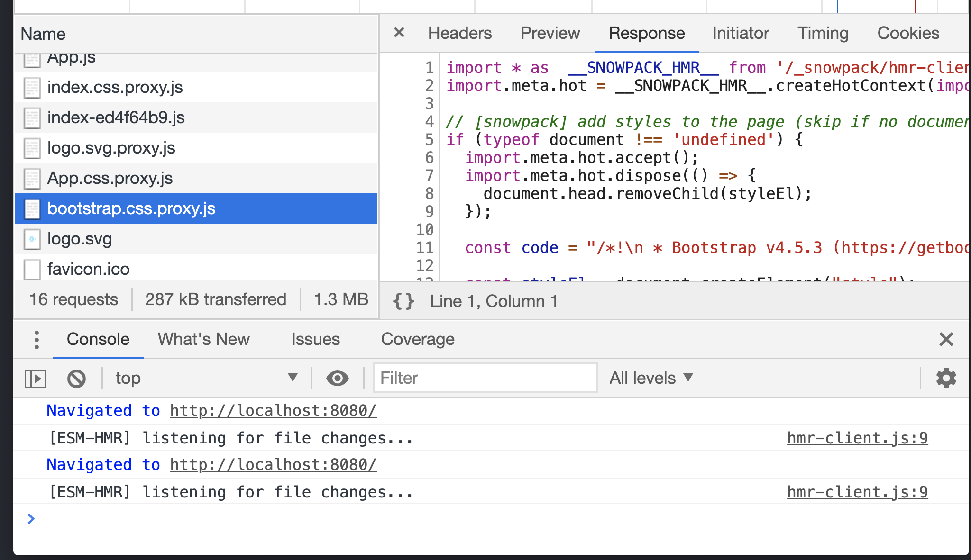Open console settings with the gear icon
The height and width of the screenshot is (560, 971).
coord(946,378)
